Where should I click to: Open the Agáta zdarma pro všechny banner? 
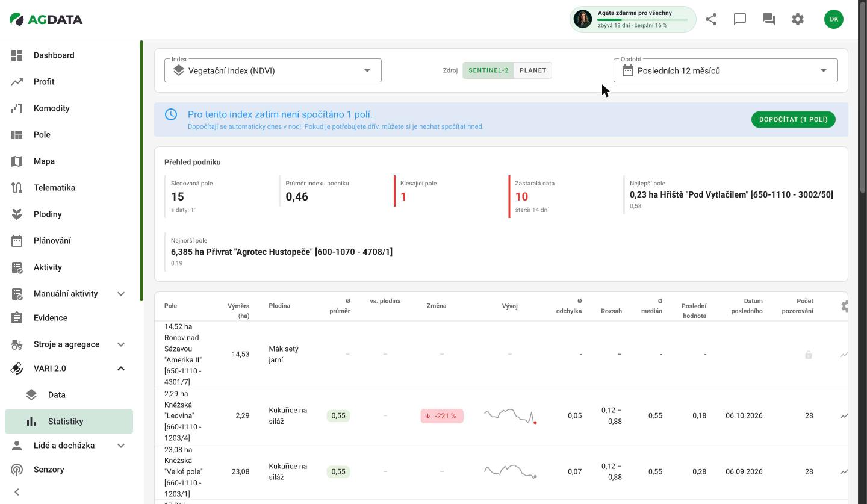[633, 19]
